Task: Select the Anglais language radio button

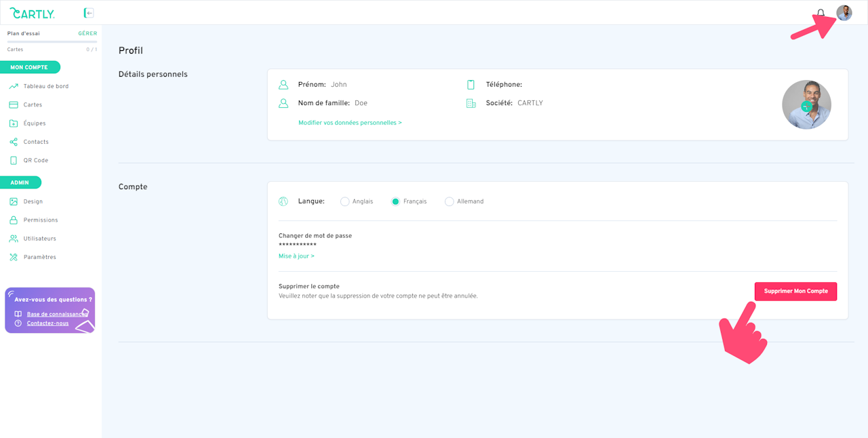Action: click(344, 201)
